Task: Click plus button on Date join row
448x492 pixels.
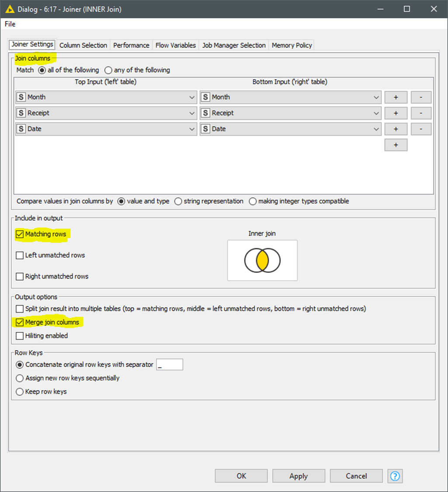Action: pyautogui.click(x=396, y=129)
